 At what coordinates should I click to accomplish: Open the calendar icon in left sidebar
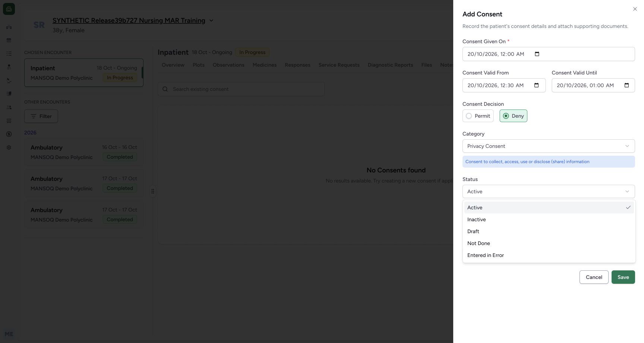tap(9, 40)
